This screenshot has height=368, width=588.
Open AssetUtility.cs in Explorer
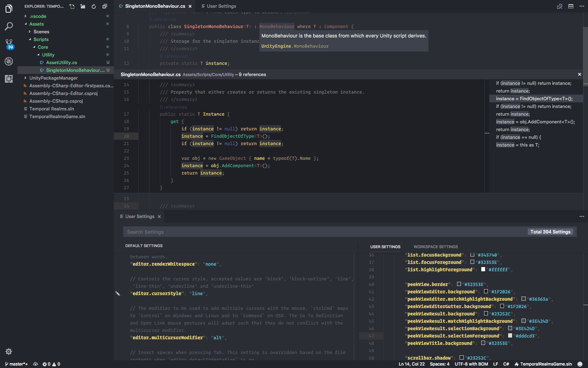[x=65, y=62]
